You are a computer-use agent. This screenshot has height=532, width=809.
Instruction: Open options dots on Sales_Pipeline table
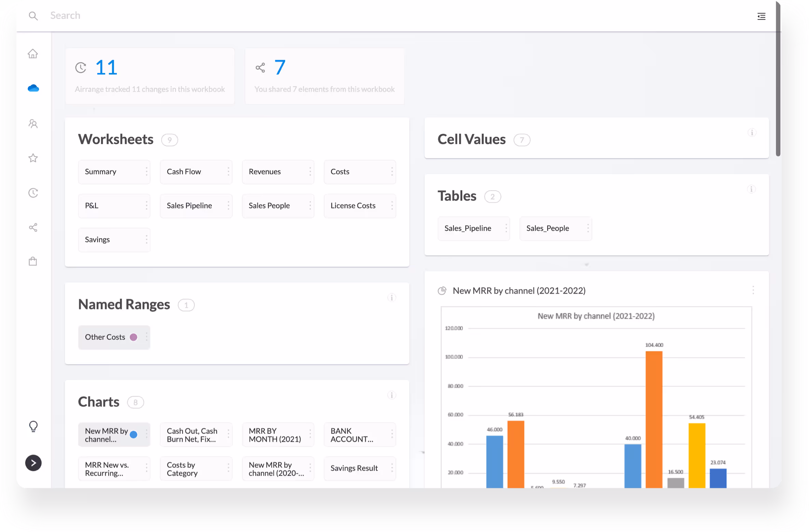(506, 228)
